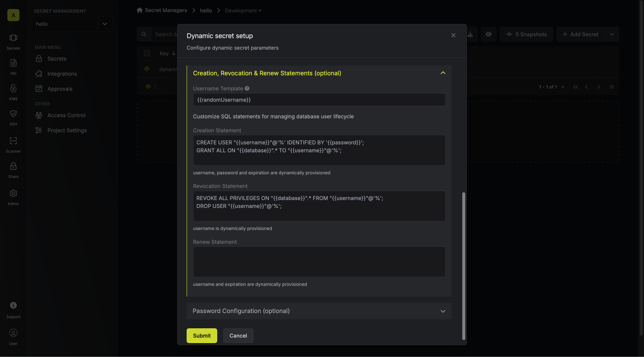Image resolution: width=644 pixels, height=357 pixels.
Task: Click the Creation Statement text area
Action: 319,150
